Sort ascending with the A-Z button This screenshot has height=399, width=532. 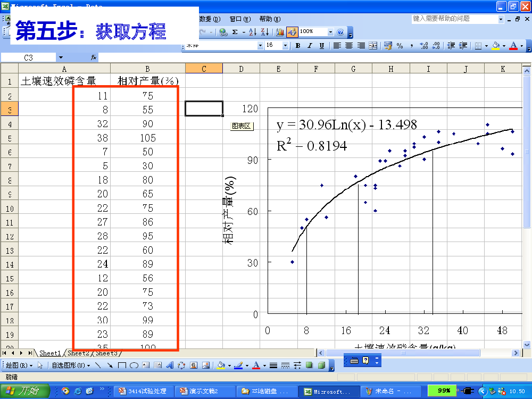coord(253,32)
